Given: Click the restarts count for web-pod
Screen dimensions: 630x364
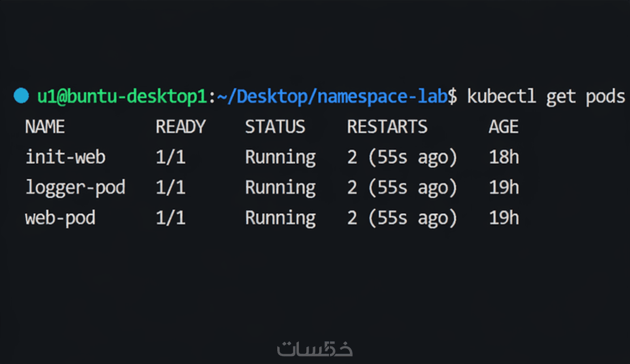Looking at the screenshot, I should 402,218.
